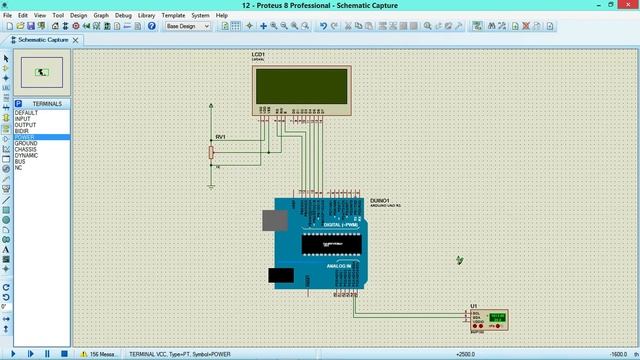Image resolution: width=640 pixels, height=360 pixels.
Task: Select DEFAULT in the terminals list
Action: [x=42, y=113]
